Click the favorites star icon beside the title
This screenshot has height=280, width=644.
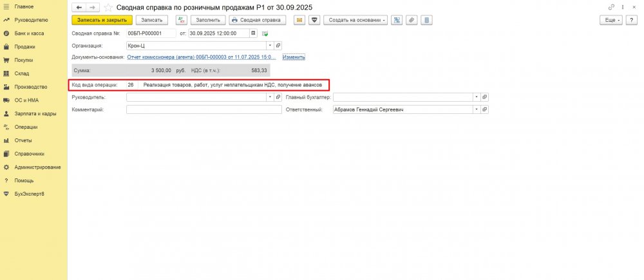pyautogui.click(x=109, y=6)
